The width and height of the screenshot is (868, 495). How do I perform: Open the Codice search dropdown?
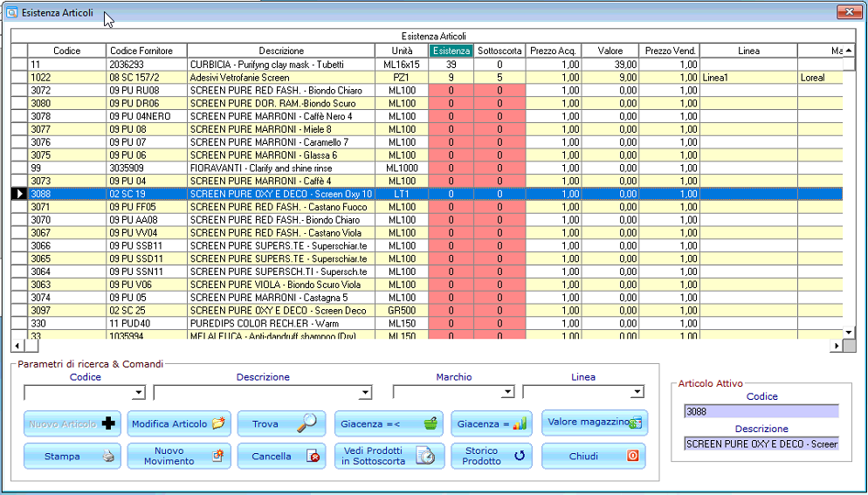point(138,393)
